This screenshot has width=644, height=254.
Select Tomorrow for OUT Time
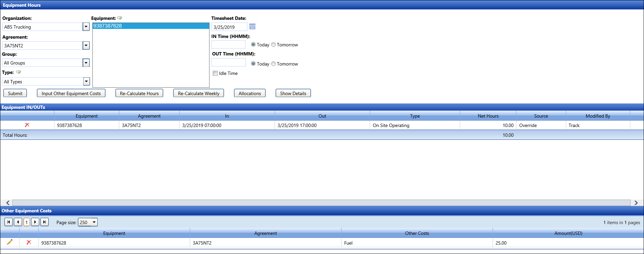click(x=273, y=64)
